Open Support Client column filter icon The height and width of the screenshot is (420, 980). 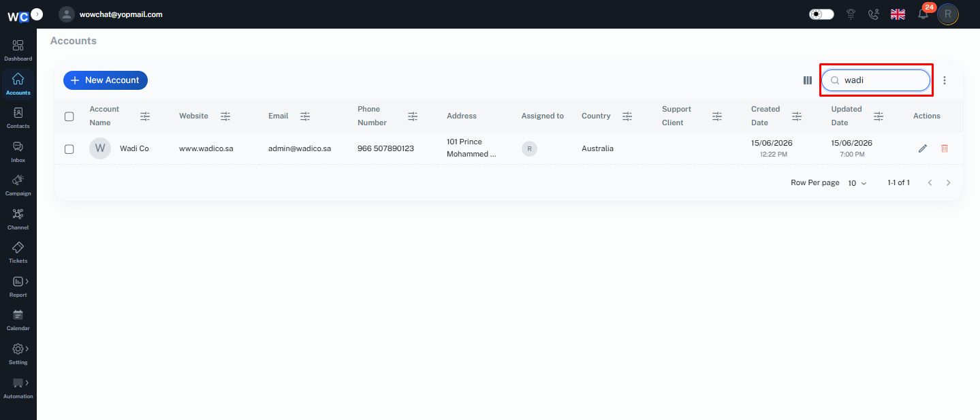pyautogui.click(x=717, y=116)
